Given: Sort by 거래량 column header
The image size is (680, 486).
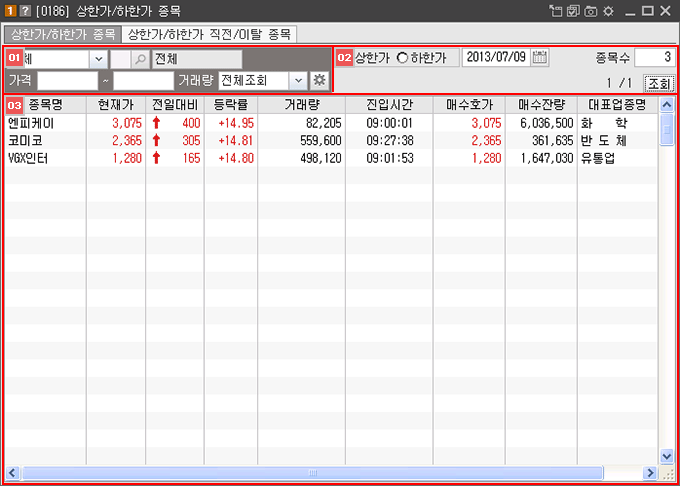Looking at the screenshot, I should [x=302, y=105].
